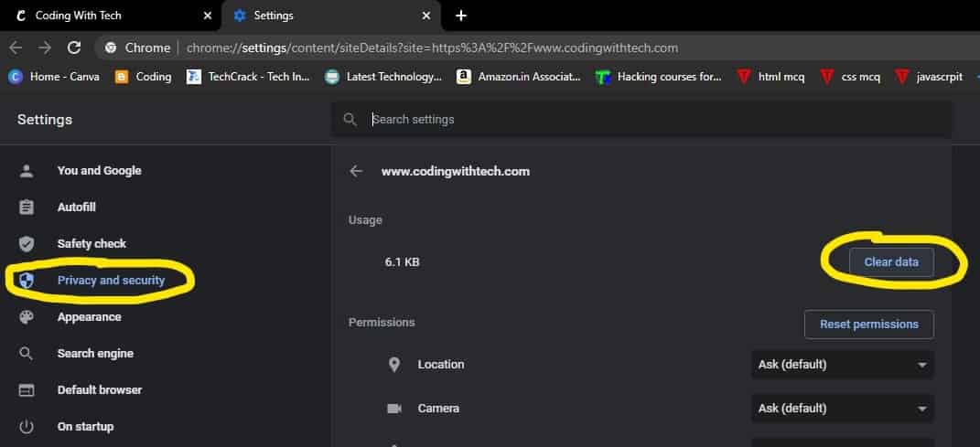Select the Settings tab
Image resolution: width=980 pixels, height=447 pixels.
point(331,16)
